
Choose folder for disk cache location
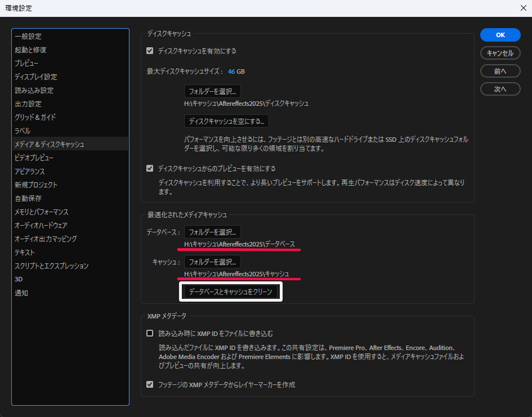212,91
